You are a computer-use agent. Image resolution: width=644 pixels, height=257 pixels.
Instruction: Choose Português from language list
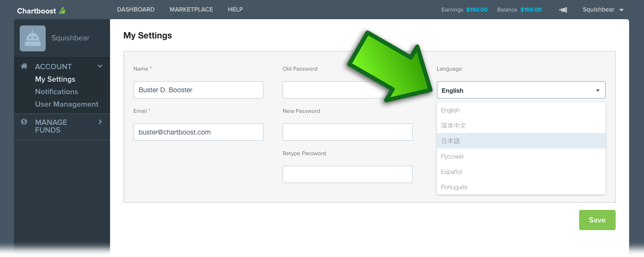[x=521, y=187]
